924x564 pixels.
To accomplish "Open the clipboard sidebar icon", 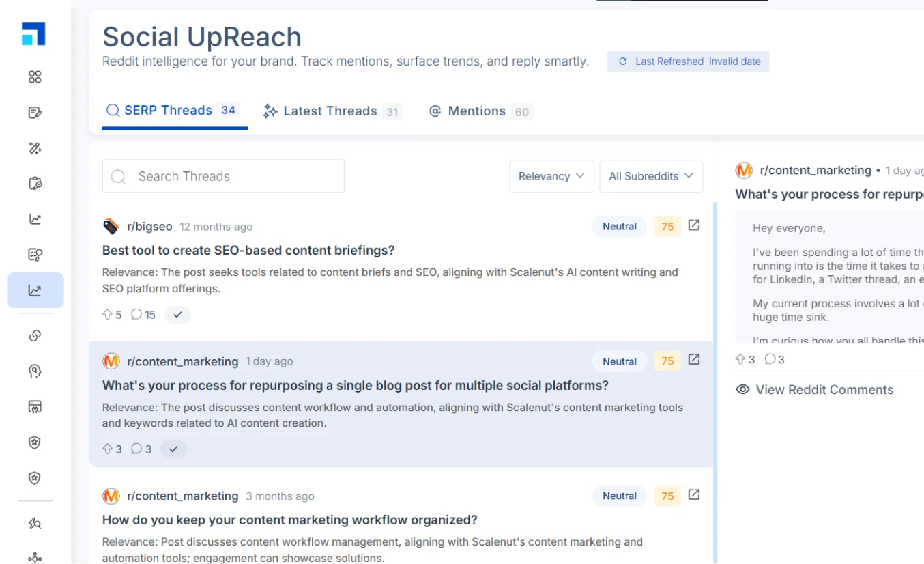I will [x=35, y=184].
